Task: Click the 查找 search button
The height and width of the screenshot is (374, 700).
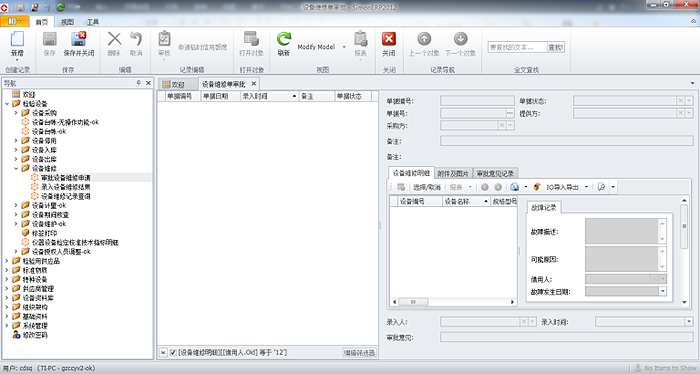Action: pyautogui.click(x=555, y=47)
